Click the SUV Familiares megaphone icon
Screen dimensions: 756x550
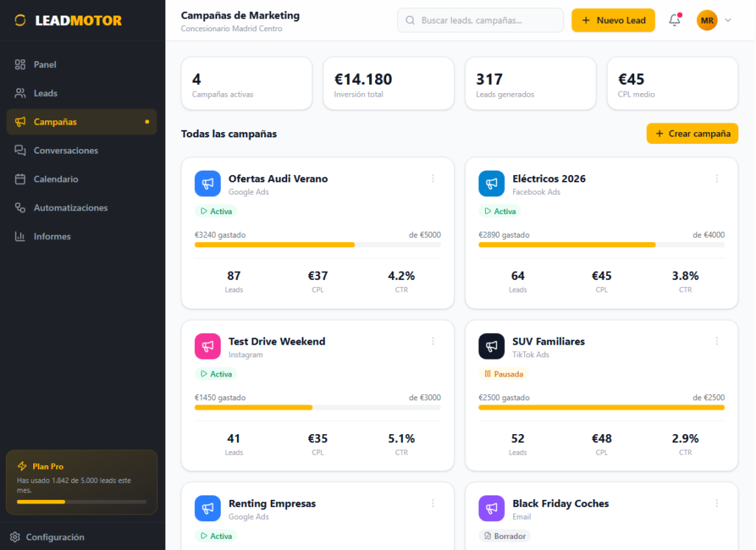pyautogui.click(x=491, y=346)
